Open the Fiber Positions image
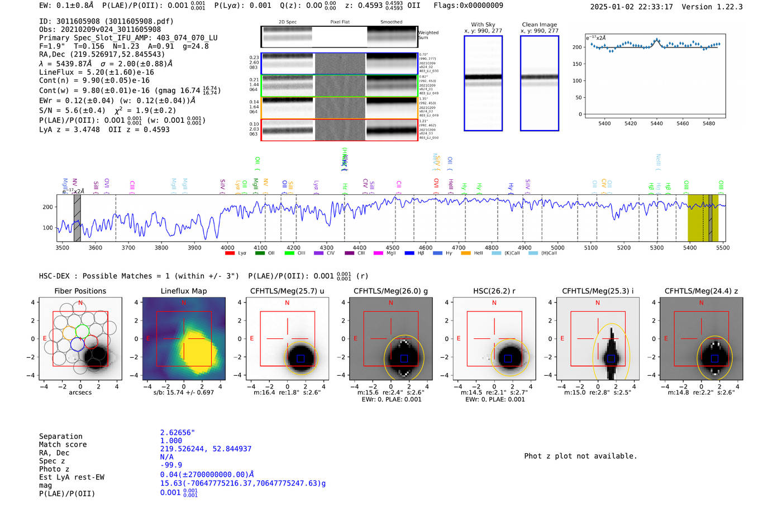 pyautogui.click(x=80, y=339)
